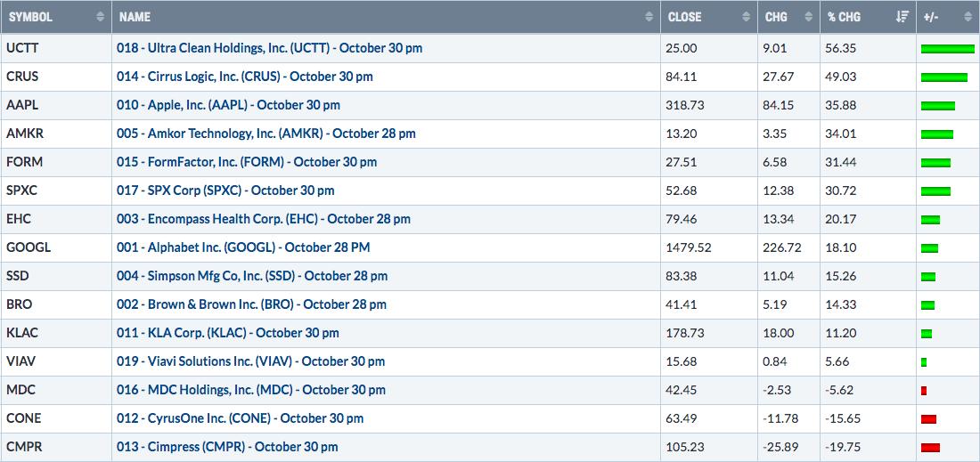Open CyrusOne Inc. (CONE) link
Image resolution: width=980 pixels, height=462 pixels.
240,418
